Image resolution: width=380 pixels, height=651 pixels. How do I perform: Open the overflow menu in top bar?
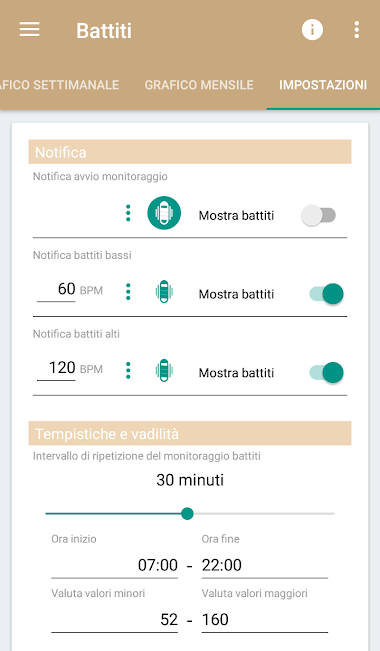(x=356, y=30)
